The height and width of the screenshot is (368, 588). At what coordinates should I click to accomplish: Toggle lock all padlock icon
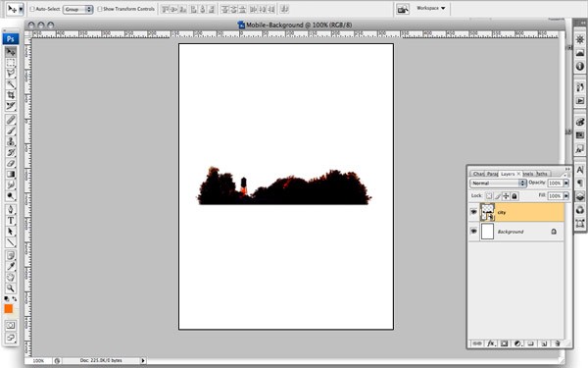tap(514, 195)
